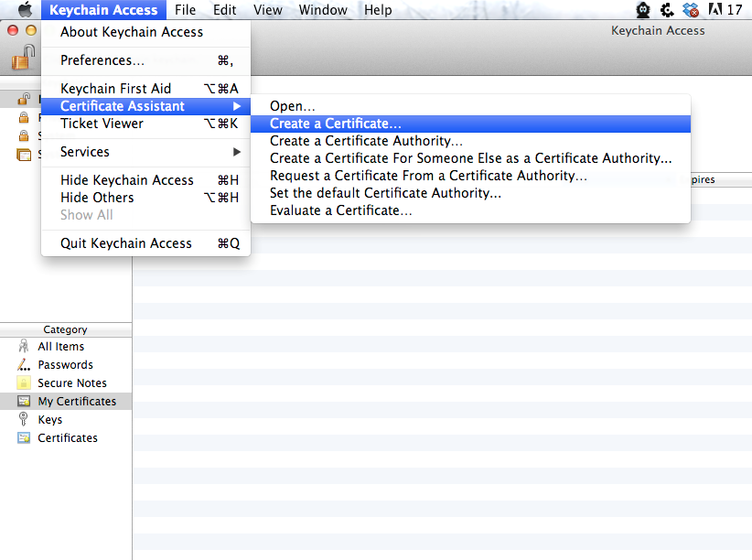Expand the Certificate Assistant submenu arrow
752x560 pixels.
237,106
